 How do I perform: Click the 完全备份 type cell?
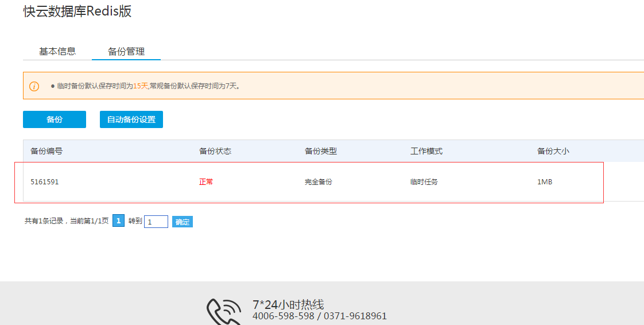point(319,182)
